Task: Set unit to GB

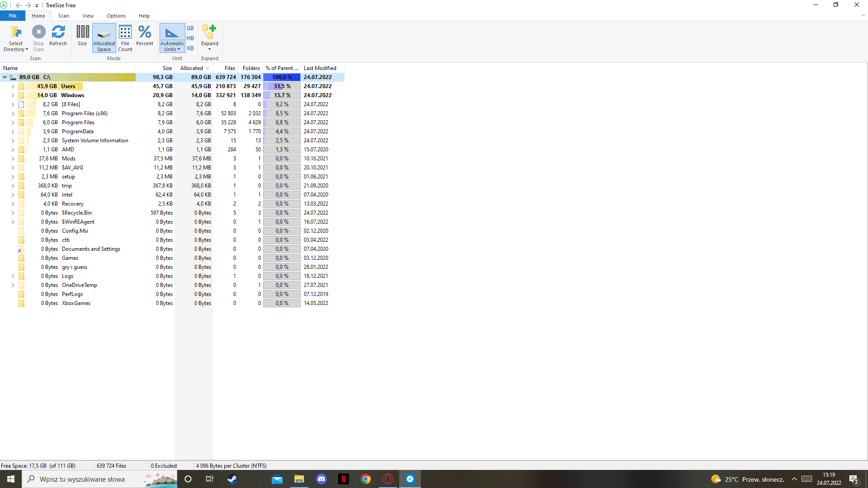Action: click(x=190, y=28)
